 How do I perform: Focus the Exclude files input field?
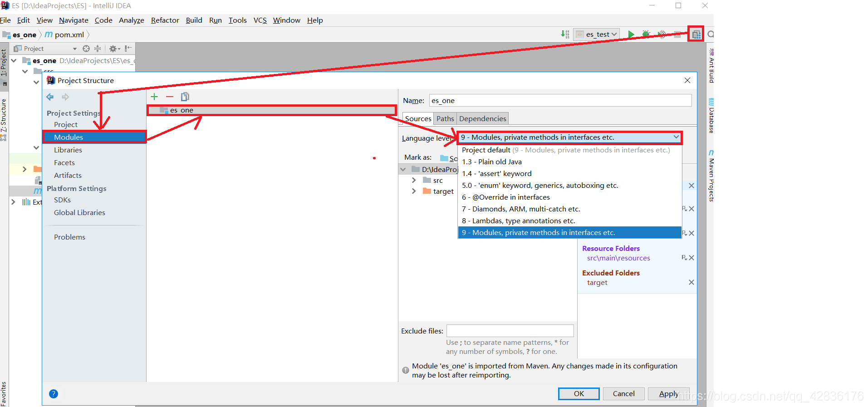(x=510, y=331)
